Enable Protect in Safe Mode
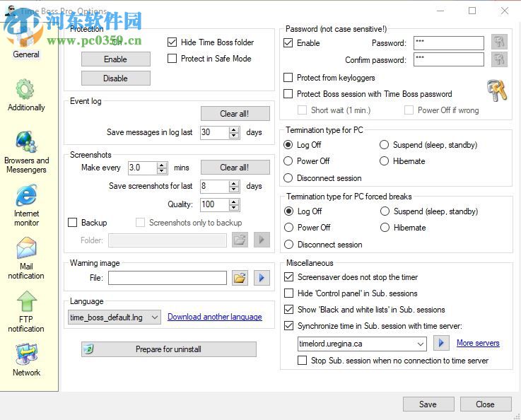The height and width of the screenshot is (420, 521). point(172,59)
